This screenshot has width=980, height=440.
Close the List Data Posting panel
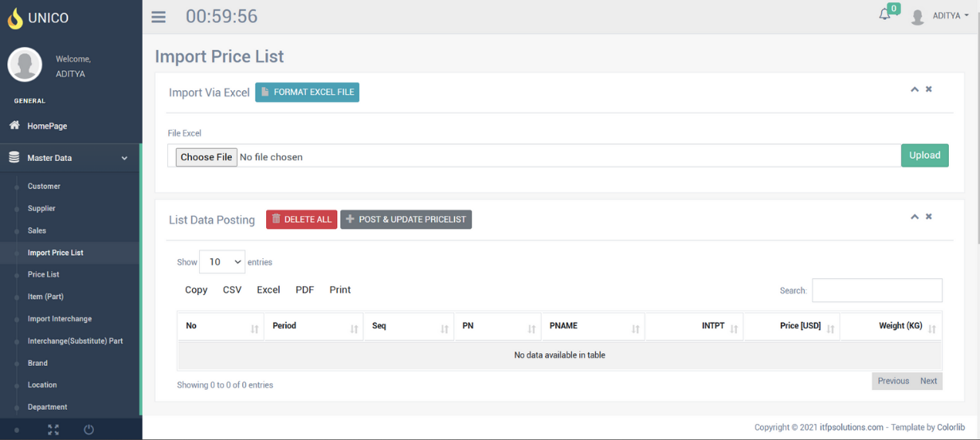pyautogui.click(x=929, y=217)
